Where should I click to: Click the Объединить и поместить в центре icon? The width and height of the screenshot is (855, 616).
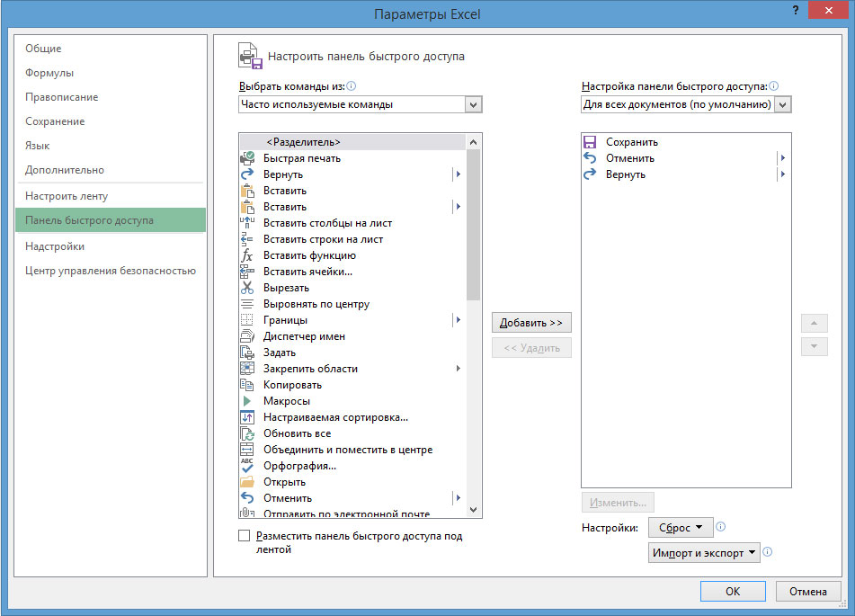pos(247,450)
